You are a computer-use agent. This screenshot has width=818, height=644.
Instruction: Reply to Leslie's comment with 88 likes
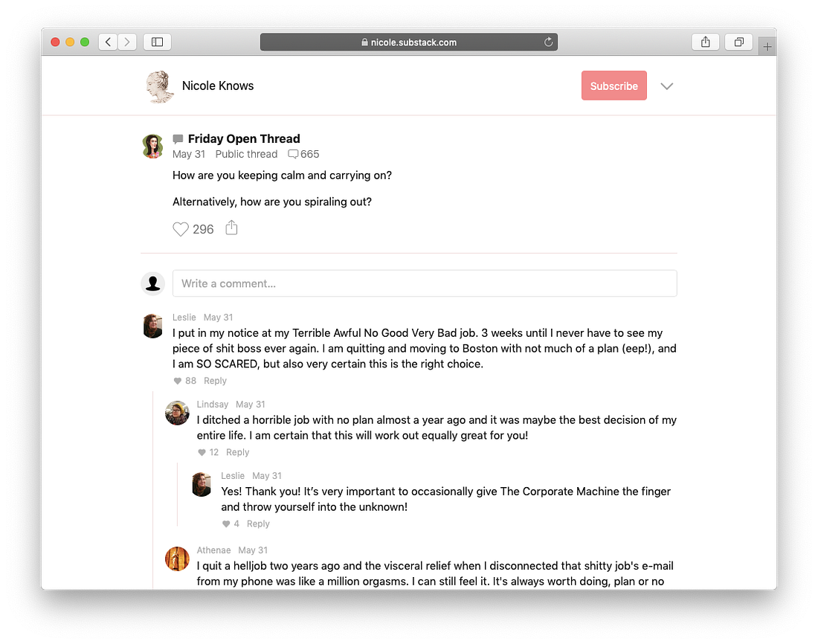point(215,381)
